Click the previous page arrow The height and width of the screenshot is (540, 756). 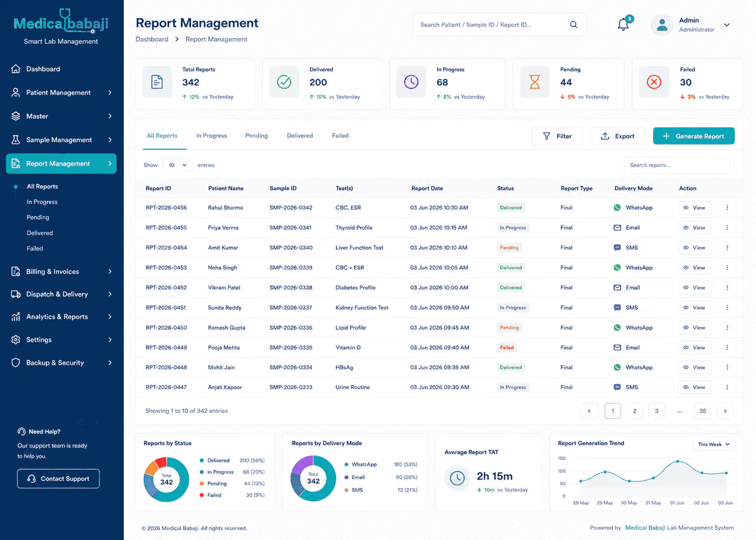(x=589, y=411)
